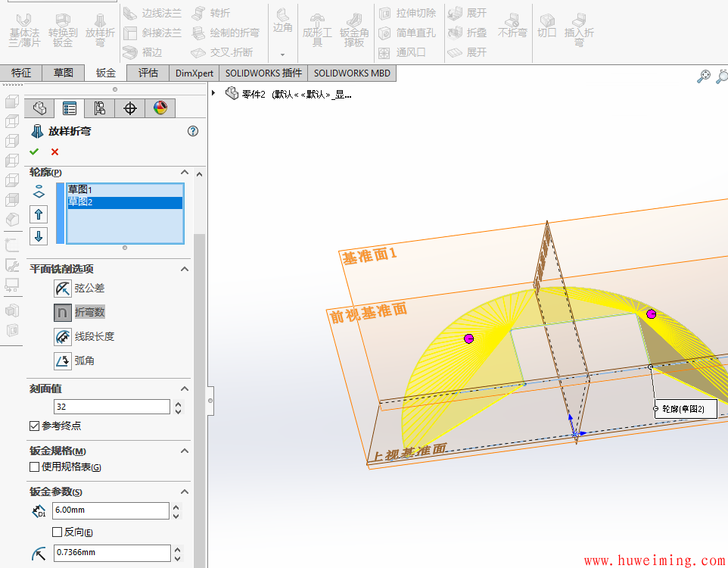
Task: Select the 放样折弯 (Lofted Bend) tool
Action: point(101,30)
